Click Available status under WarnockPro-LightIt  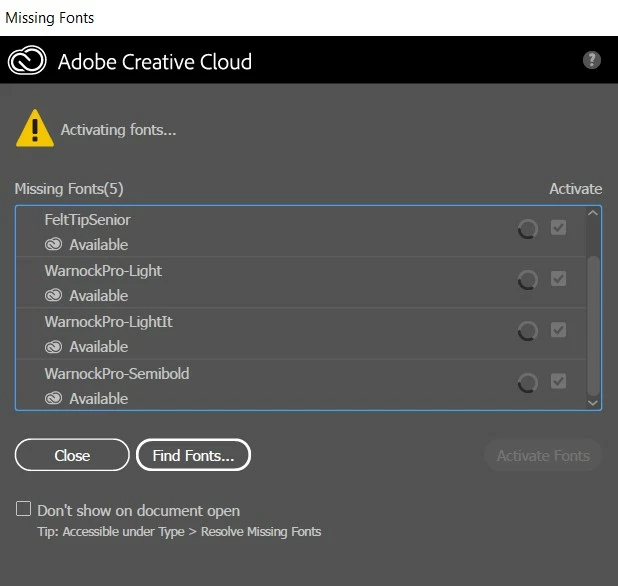click(x=99, y=347)
